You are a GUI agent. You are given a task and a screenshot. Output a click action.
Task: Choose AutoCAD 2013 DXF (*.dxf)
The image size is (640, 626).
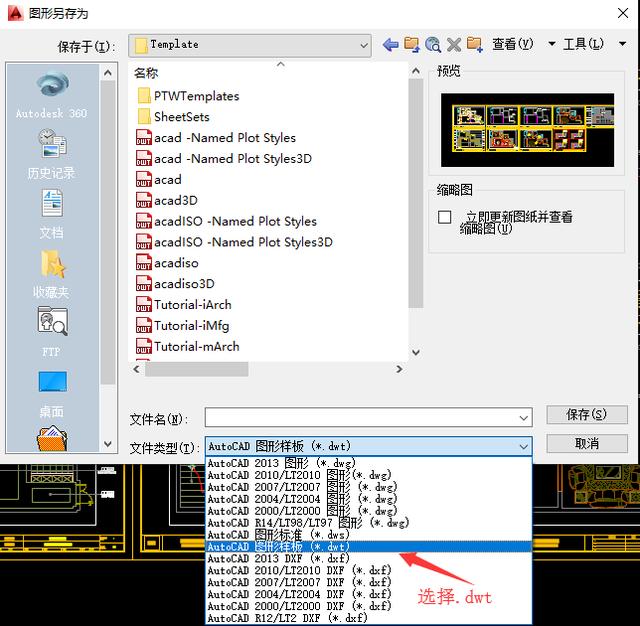tap(369, 558)
